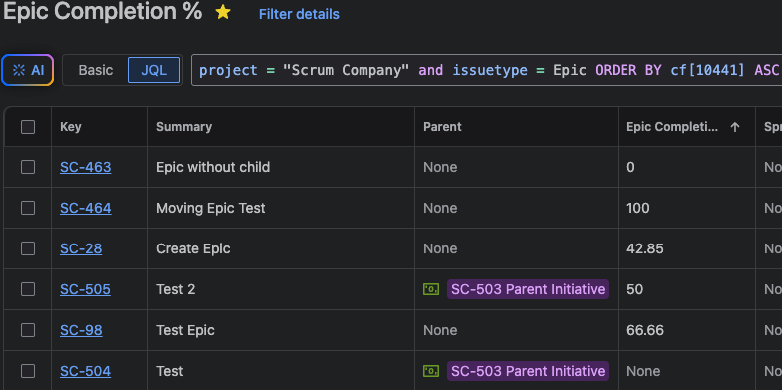The width and height of the screenshot is (782, 390).
Task: Open issue SC-464 link
Action: coord(86,208)
